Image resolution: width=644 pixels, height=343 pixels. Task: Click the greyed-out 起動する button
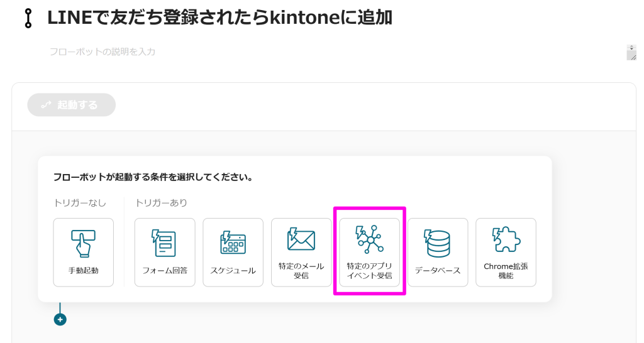[72, 105]
